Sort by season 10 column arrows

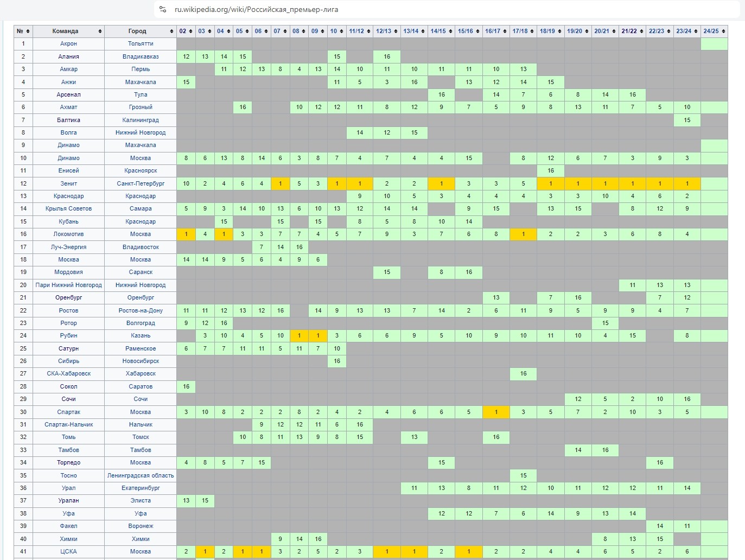tap(341, 31)
